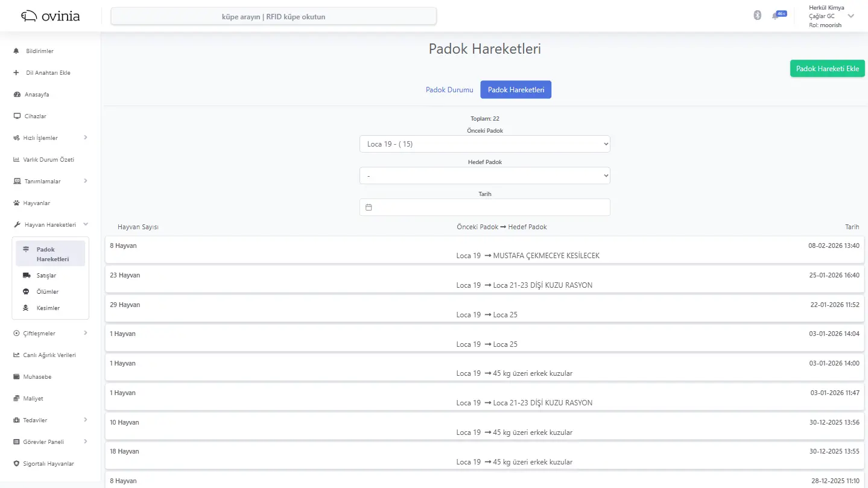
Task: Open Kesimler in sidebar submenu
Action: click(48, 308)
